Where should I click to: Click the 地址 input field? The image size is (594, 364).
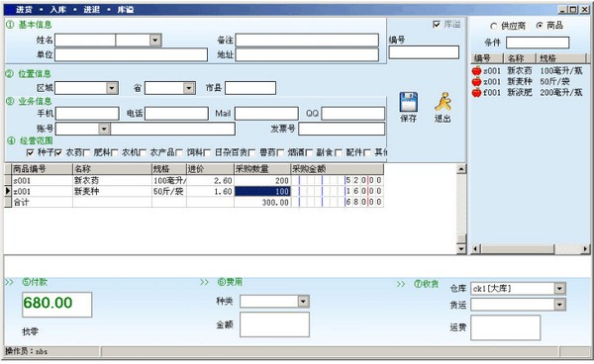[x=307, y=54]
